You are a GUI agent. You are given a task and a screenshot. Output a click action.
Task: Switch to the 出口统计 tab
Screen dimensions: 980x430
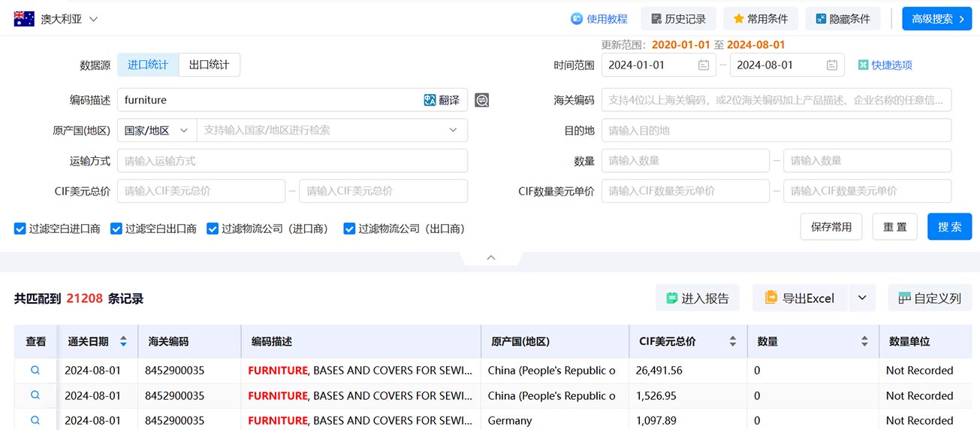(x=210, y=65)
